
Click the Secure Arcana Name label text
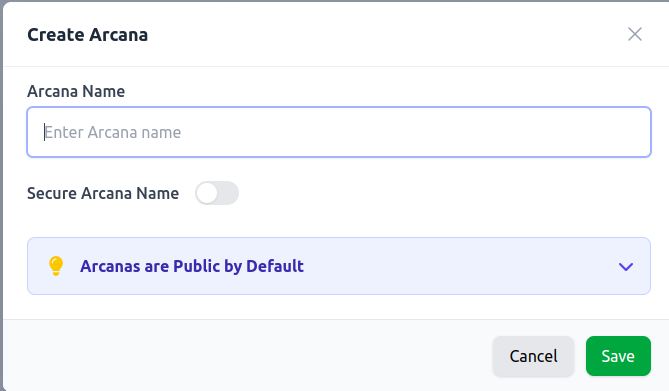tap(103, 193)
